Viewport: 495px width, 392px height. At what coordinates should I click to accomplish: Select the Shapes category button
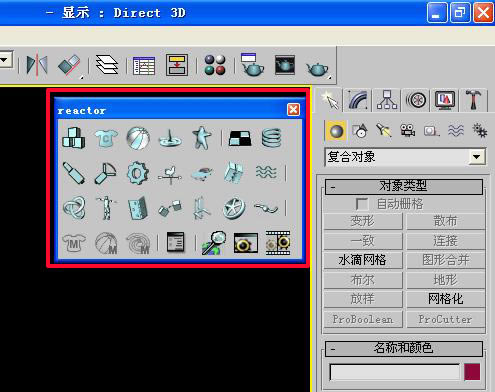point(360,131)
